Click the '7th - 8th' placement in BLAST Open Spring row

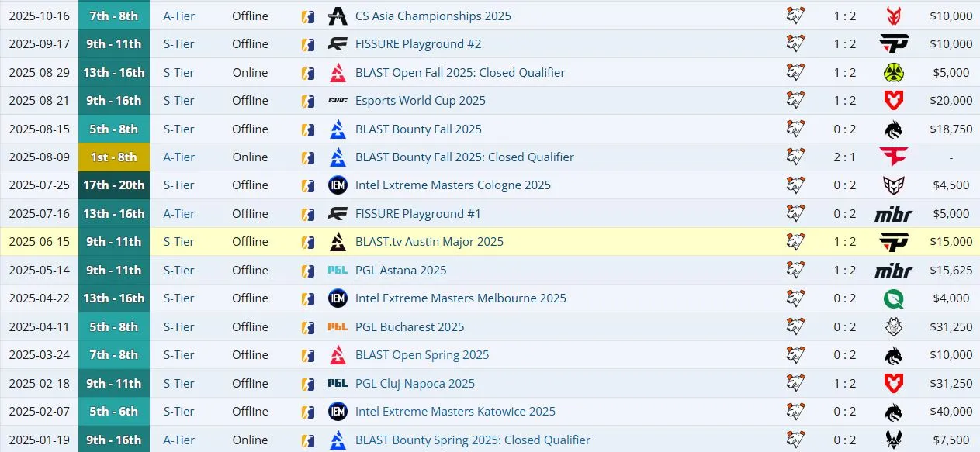coord(114,355)
